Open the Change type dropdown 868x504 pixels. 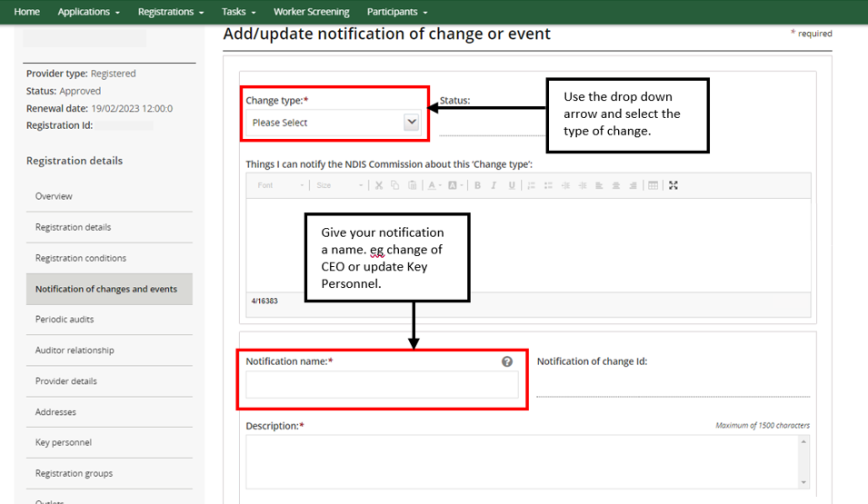[334, 123]
